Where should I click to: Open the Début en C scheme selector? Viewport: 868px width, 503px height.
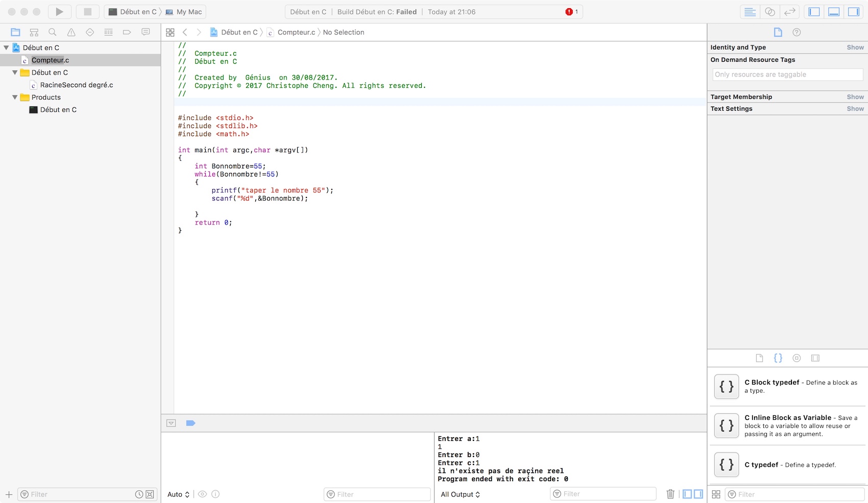pos(133,12)
